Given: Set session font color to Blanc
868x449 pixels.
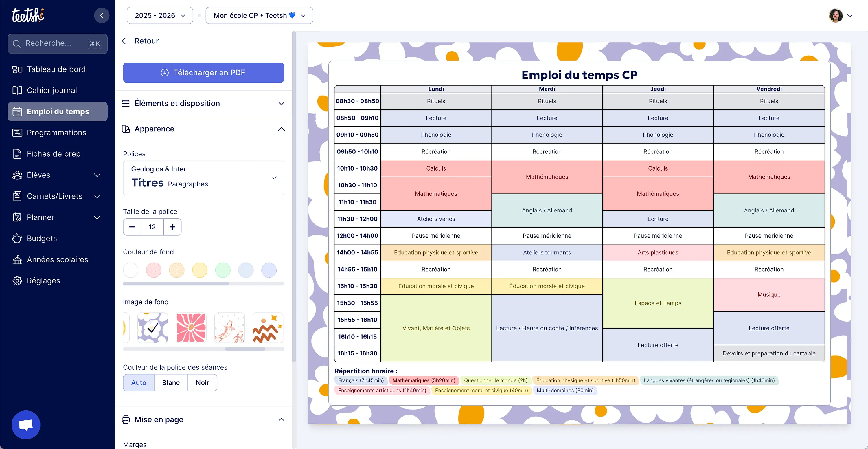Looking at the screenshot, I should (x=171, y=383).
